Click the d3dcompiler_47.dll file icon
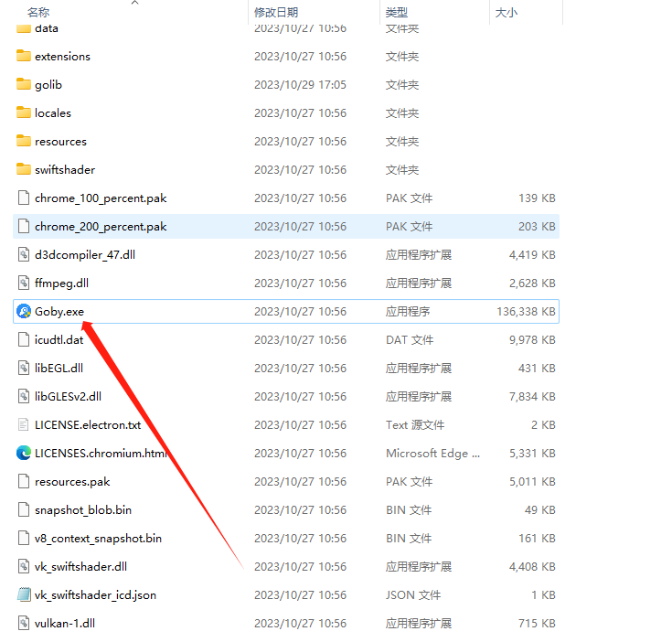Viewport: 672px width, 642px height. [24, 254]
